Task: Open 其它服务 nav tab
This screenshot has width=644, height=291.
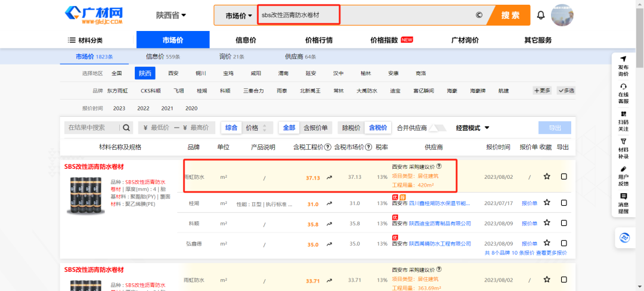Action: click(538, 40)
